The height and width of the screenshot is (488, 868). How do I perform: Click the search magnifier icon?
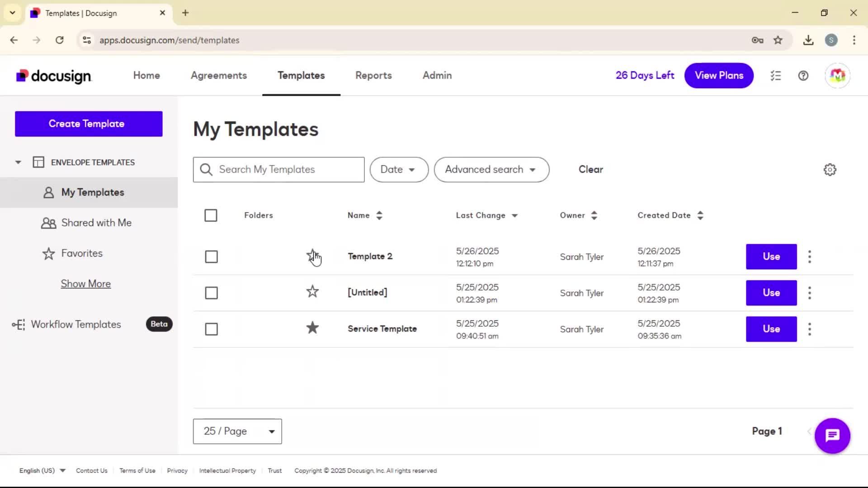206,169
